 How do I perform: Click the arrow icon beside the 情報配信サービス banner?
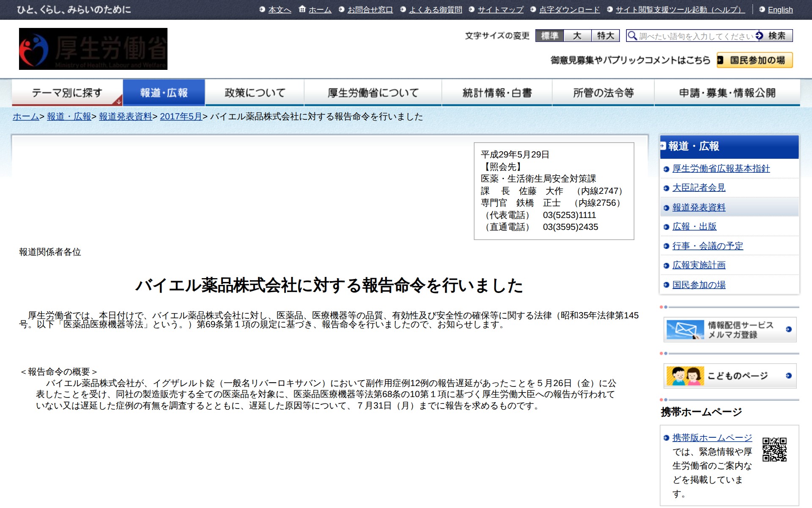[x=787, y=329]
